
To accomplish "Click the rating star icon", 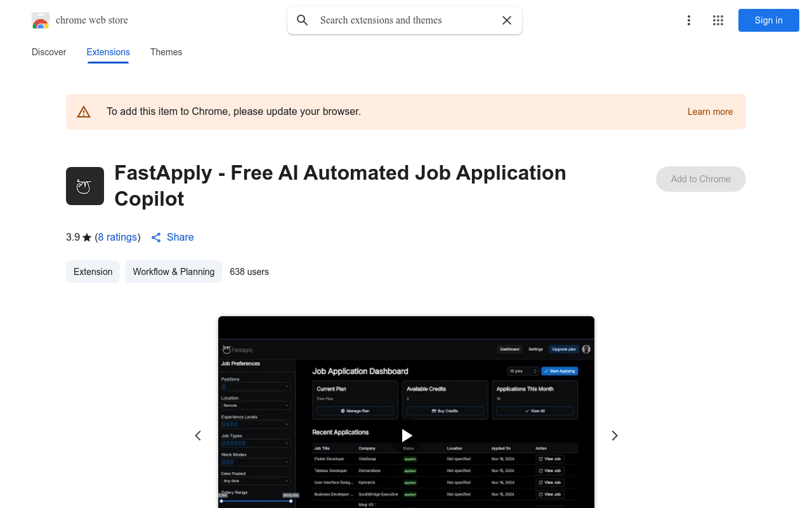I will (x=87, y=237).
